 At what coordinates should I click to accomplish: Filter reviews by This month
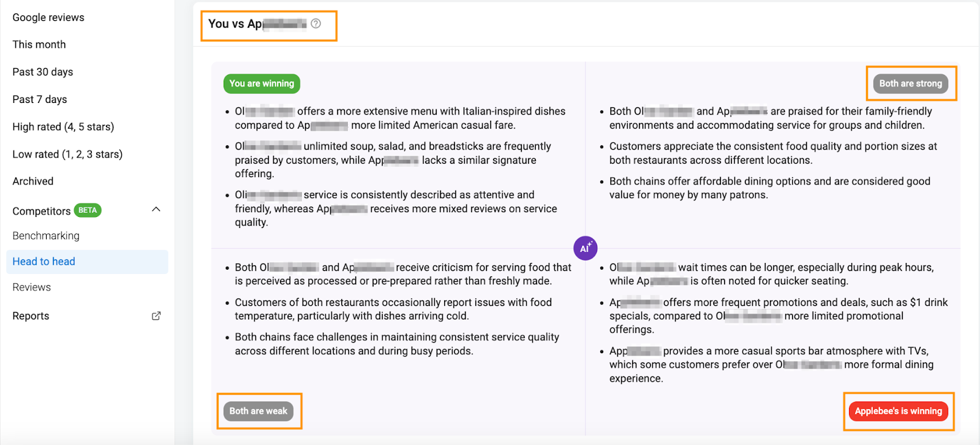(x=39, y=45)
